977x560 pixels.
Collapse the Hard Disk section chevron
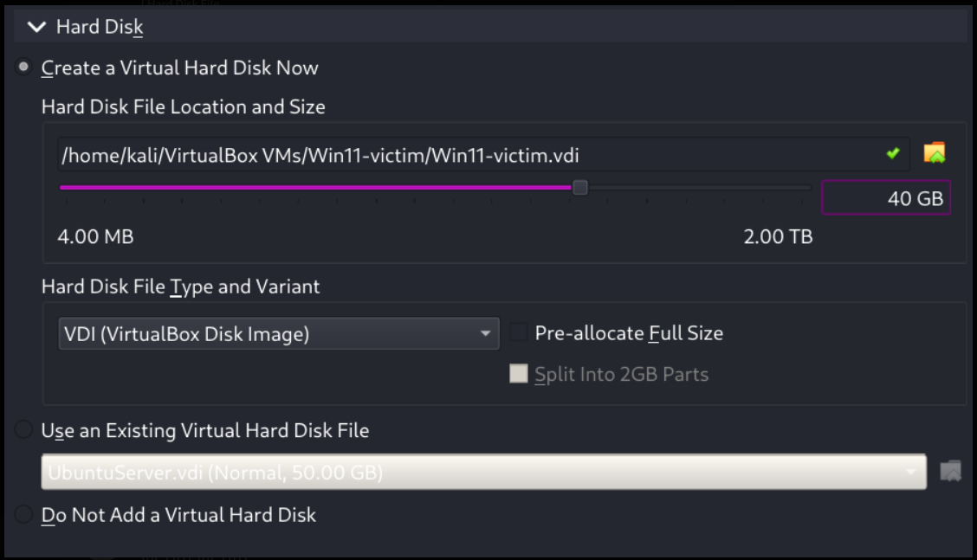pyautogui.click(x=36, y=28)
